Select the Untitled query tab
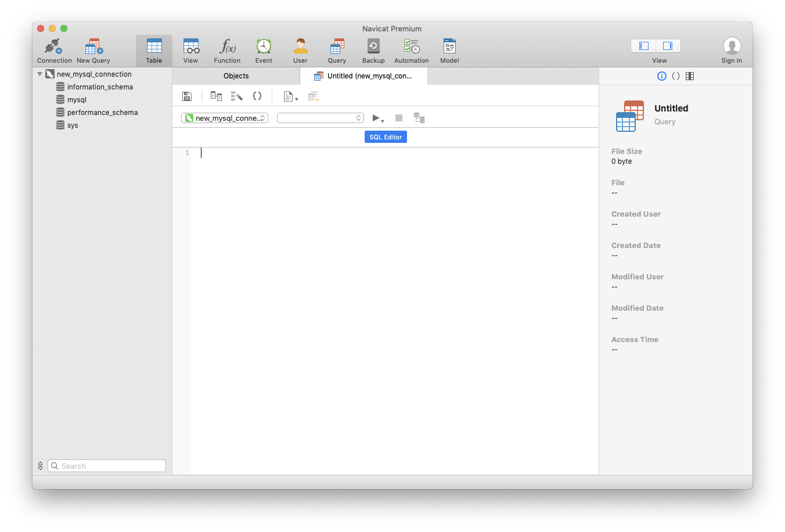Viewport: 785px width, 532px height. tap(363, 76)
